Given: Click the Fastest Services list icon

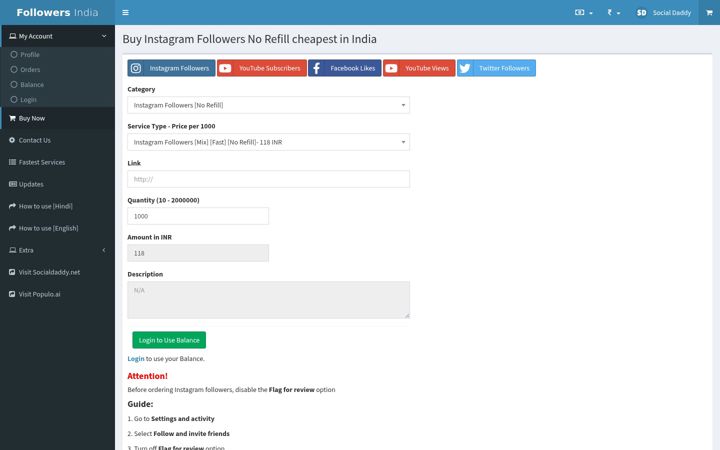Looking at the screenshot, I should 12,162.
